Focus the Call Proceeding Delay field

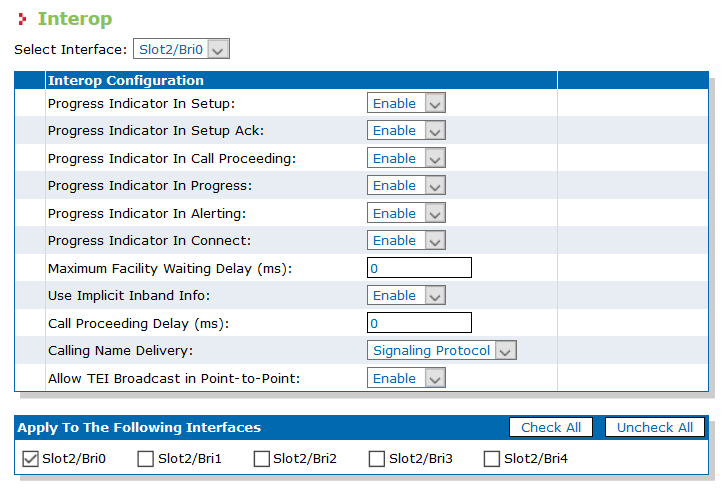pos(419,323)
